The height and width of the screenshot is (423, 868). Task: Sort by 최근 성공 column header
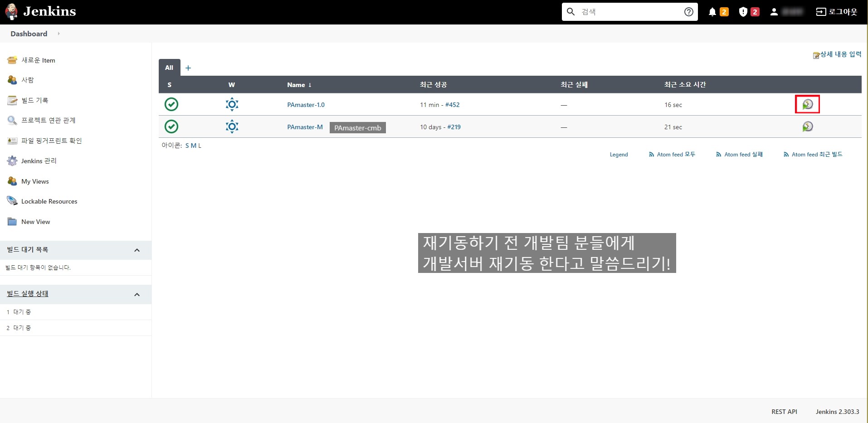(433, 85)
